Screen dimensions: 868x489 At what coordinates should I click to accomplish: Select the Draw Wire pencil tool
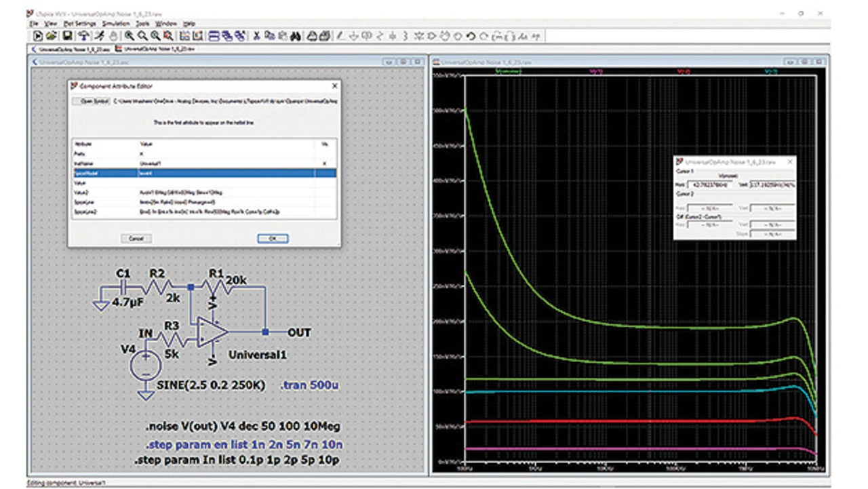(341, 36)
